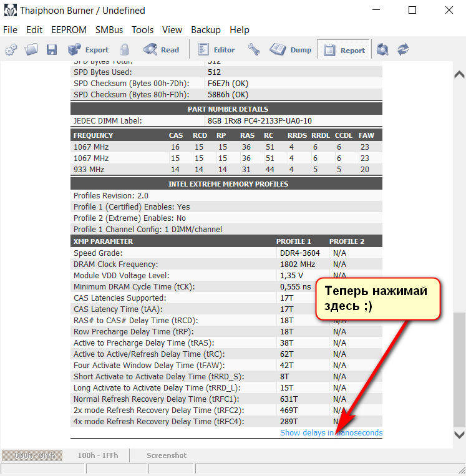
Task: Click the SPD Bytes Used: label
Action: pyautogui.click(x=103, y=72)
